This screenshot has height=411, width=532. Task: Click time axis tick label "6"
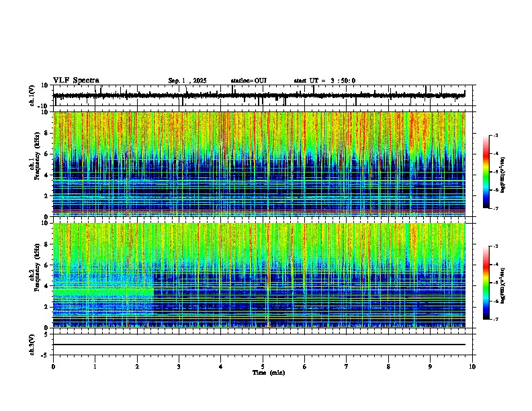(x=305, y=367)
